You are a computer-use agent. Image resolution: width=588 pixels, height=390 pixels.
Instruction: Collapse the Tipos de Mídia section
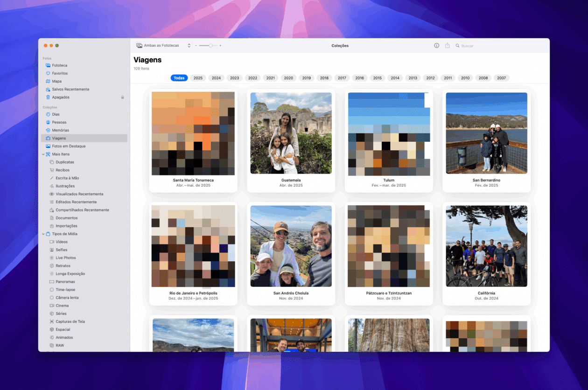point(42,234)
